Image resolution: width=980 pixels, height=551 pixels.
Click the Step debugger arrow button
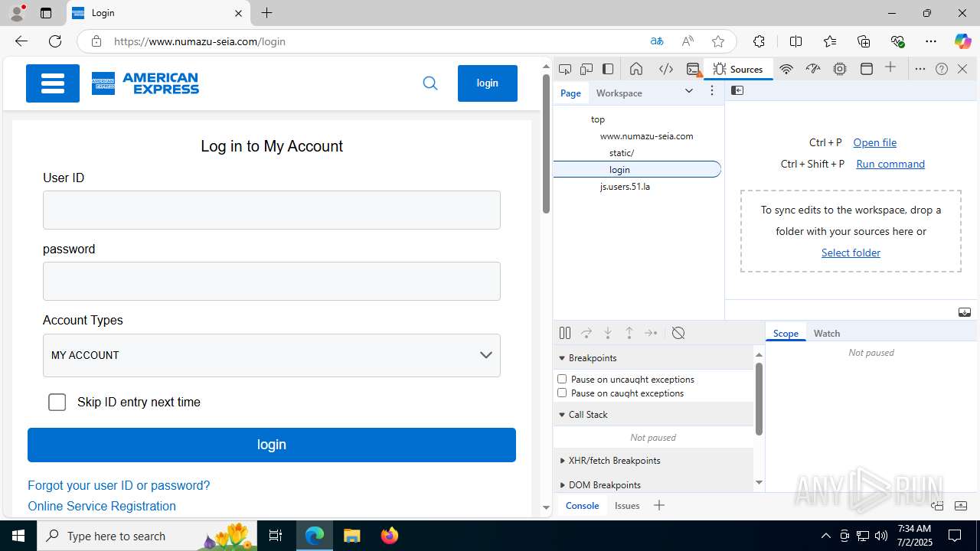click(x=651, y=333)
